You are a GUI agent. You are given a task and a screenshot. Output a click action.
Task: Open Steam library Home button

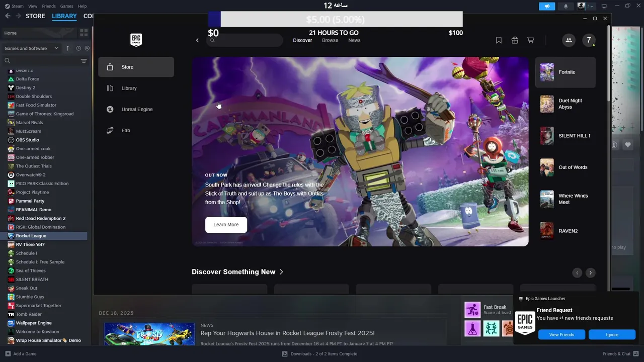[x=39, y=33]
